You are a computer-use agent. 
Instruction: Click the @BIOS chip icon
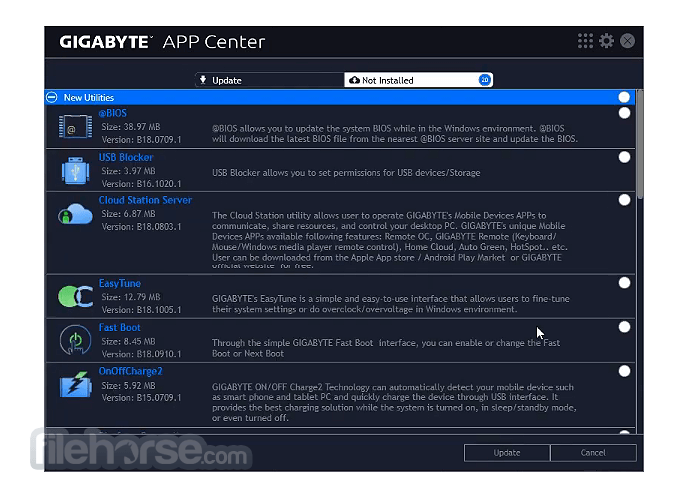(x=75, y=126)
